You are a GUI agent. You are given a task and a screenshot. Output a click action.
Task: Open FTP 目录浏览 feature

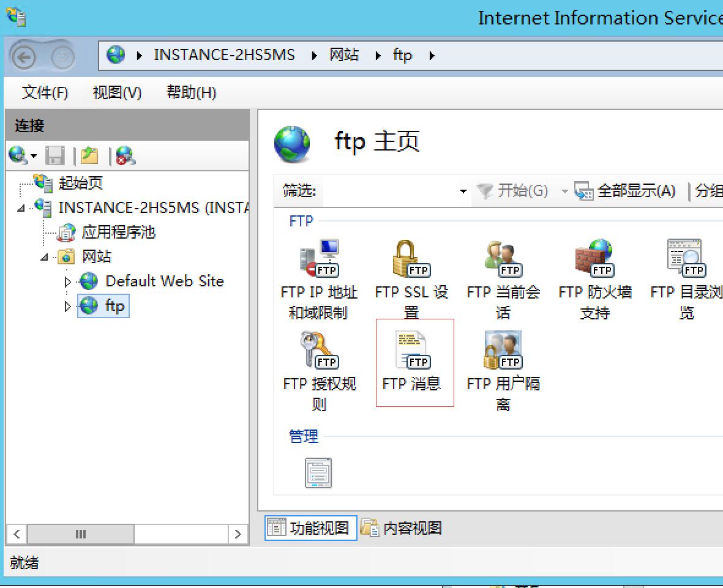pos(686,279)
